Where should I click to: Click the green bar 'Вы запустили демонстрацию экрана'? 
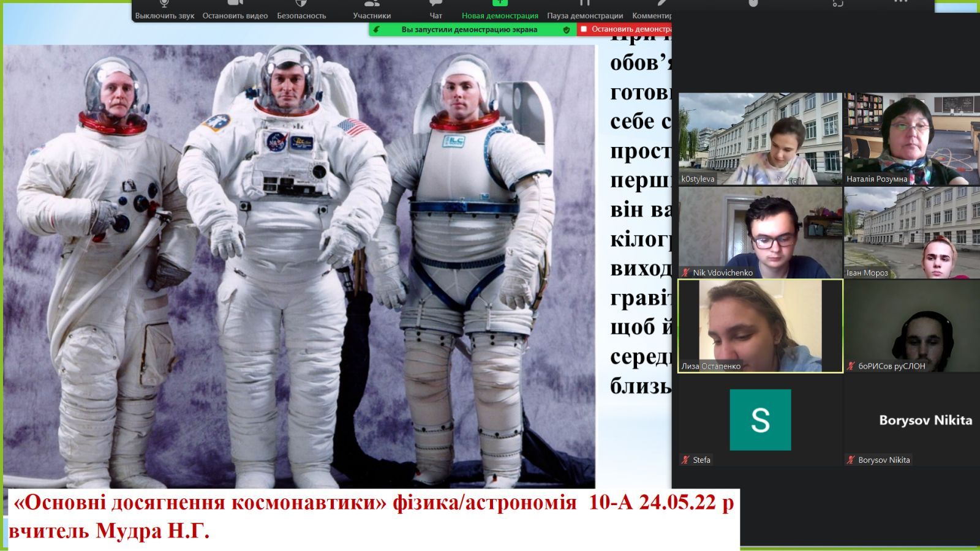tap(469, 29)
